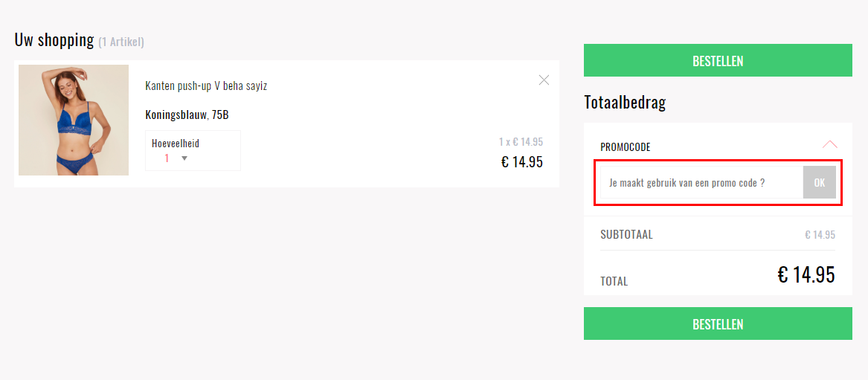This screenshot has height=380, width=868.
Task: Click the bottom Bestellen button
Action: point(718,323)
